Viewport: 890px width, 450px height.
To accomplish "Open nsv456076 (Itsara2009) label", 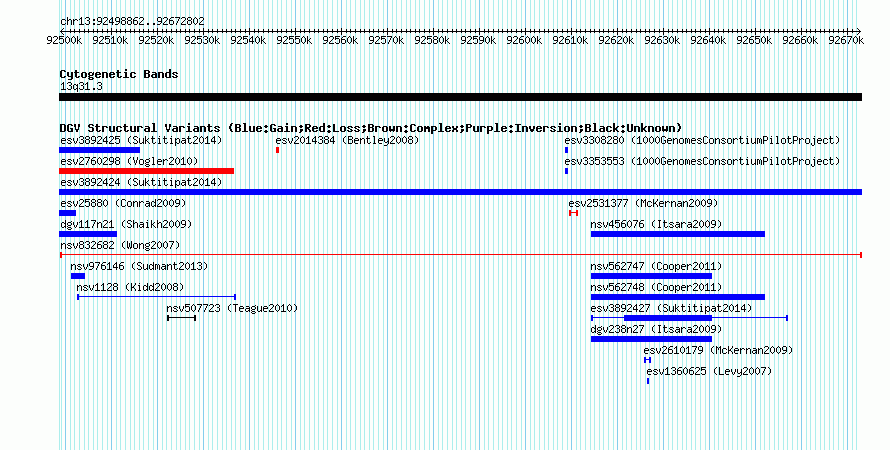I will pyautogui.click(x=656, y=224).
